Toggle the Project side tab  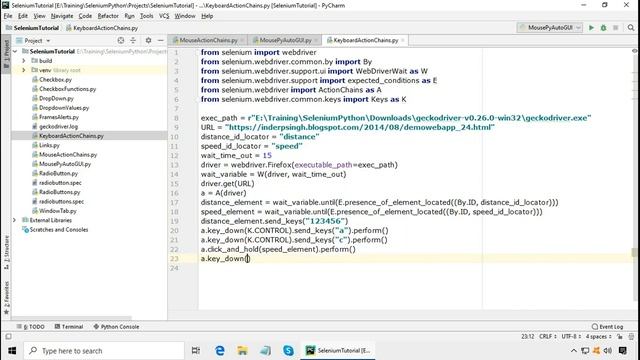(x=6, y=53)
